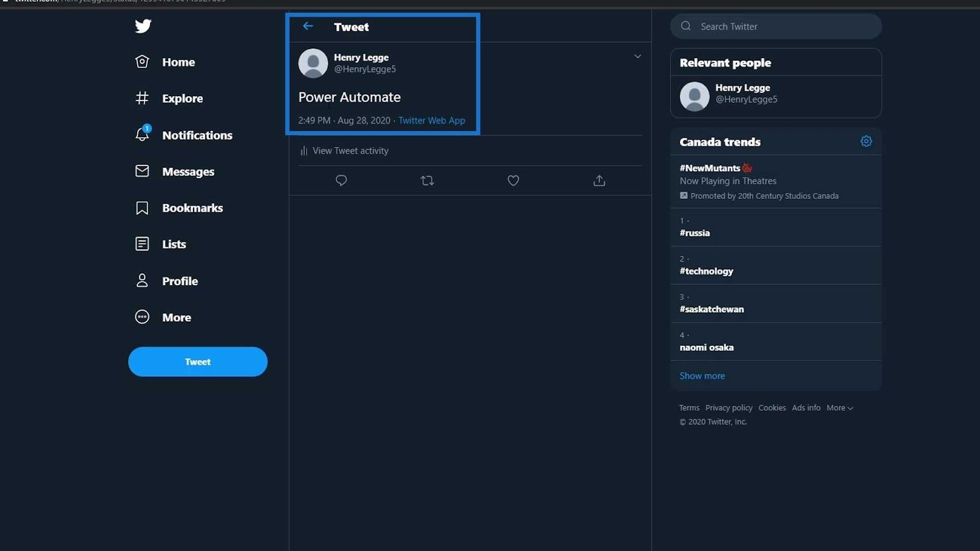The image size is (980, 551).
Task: Open View Tweet activity
Action: click(344, 151)
